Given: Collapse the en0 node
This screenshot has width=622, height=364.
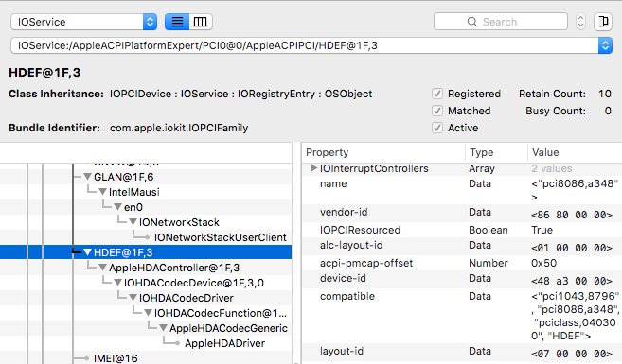Looking at the screenshot, I should click(117, 207).
